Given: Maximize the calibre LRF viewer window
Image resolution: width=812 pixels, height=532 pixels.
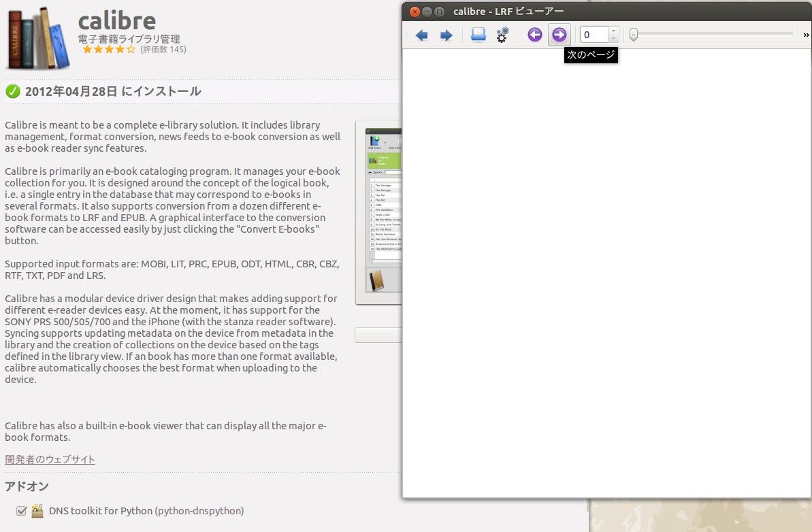Looking at the screenshot, I should point(439,12).
